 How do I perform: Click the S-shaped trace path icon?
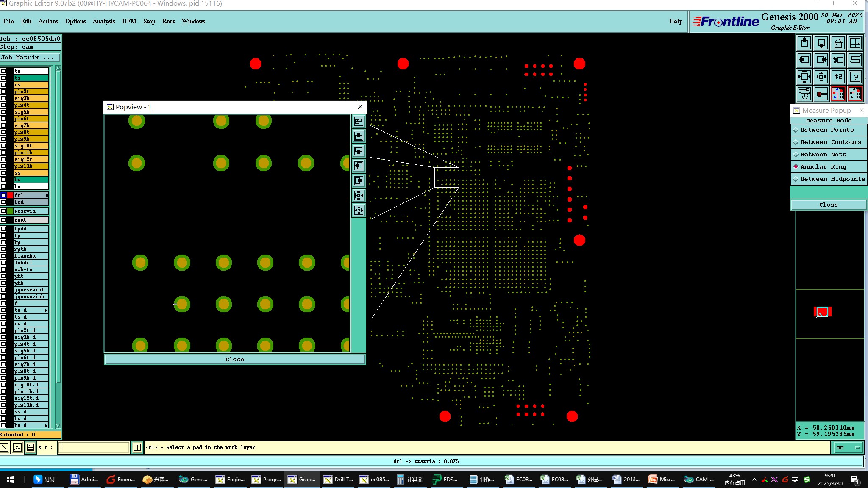point(855,60)
